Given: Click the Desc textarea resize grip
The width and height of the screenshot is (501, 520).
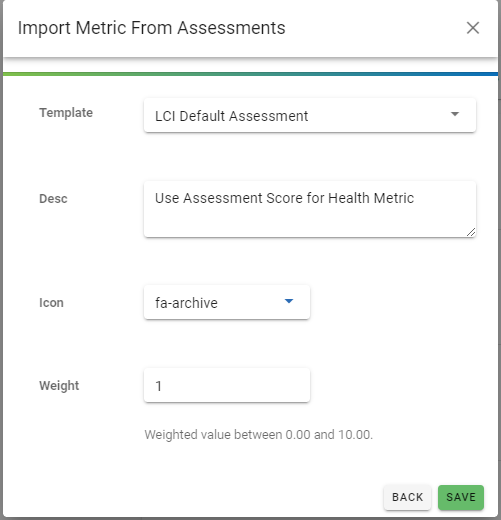Looking at the screenshot, I should pyautogui.click(x=471, y=232).
